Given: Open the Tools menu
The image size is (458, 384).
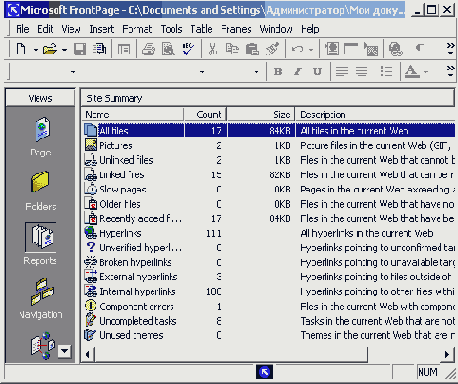Looking at the screenshot, I should pyautogui.click(x=171, y=29).
